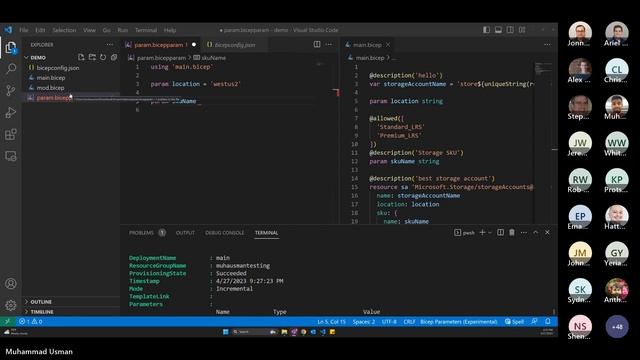Collapse all folders in explorer
This screenshot has width=640, height=360.
(x=114, y=58)
